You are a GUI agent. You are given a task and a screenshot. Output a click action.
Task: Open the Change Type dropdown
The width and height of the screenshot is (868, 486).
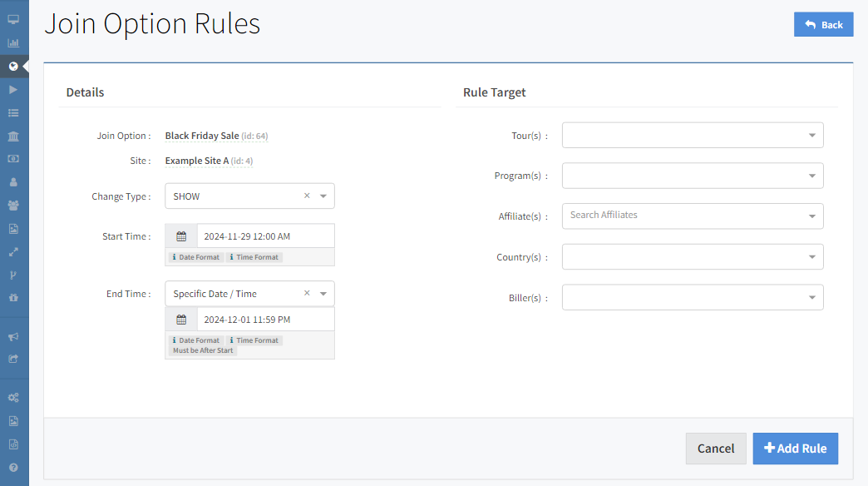(323, 196)
